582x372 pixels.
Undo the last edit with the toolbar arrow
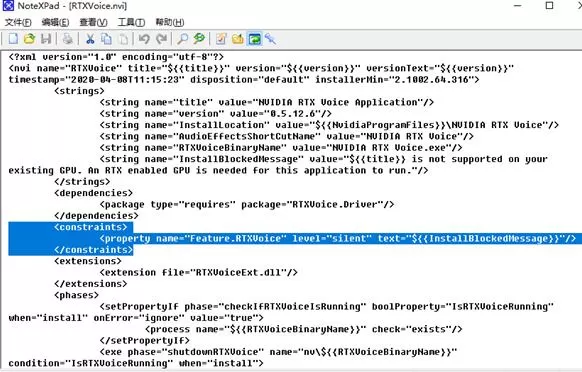pyautogui.click(x=144, y=39)
